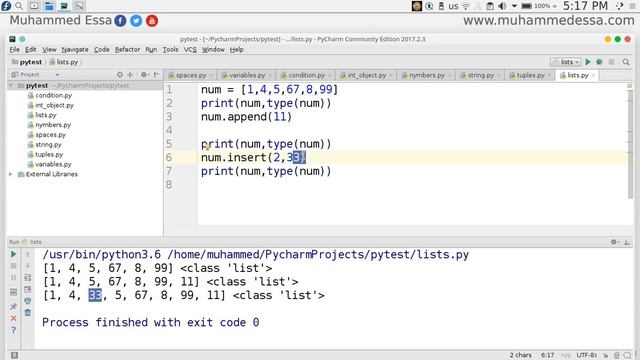The width and height of the screenshot is (640, 360).
Task: Run the lists configuration with green arrow
Action: pyautogui.click(x=588, y=62)
